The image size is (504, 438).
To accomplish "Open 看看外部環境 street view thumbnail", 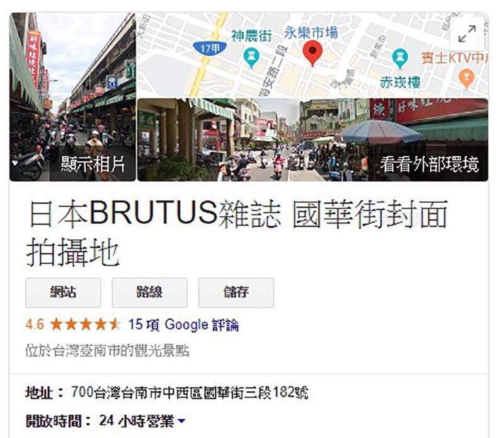I will tap(312, 140).
